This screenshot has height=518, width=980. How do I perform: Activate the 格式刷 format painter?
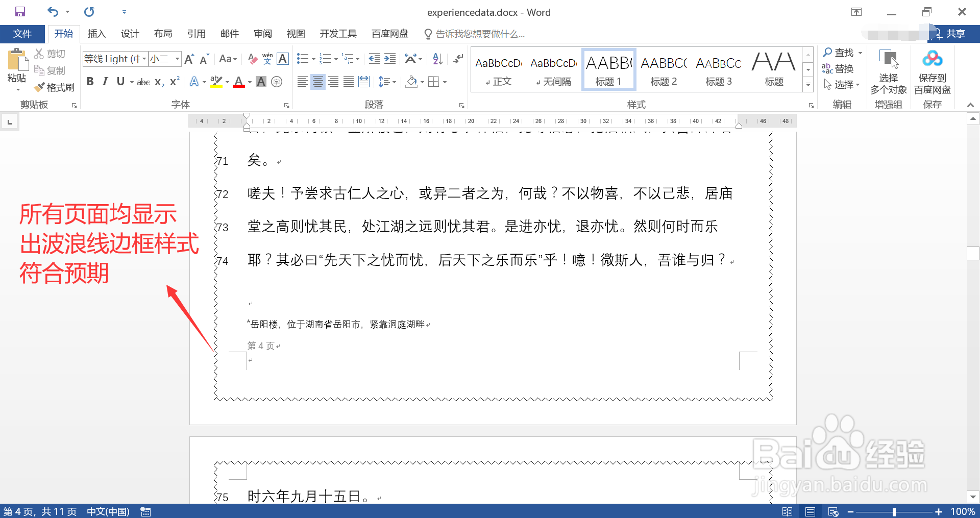click(x=54, y=87)
